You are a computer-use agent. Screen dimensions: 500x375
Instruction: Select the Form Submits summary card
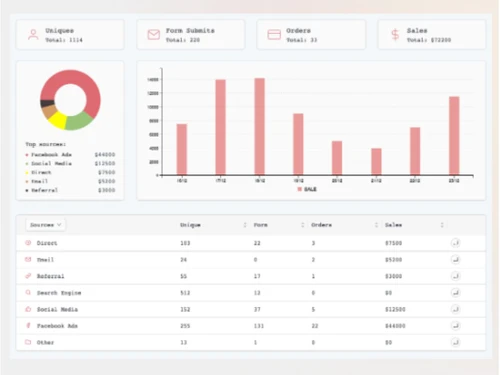click(191, 35)
